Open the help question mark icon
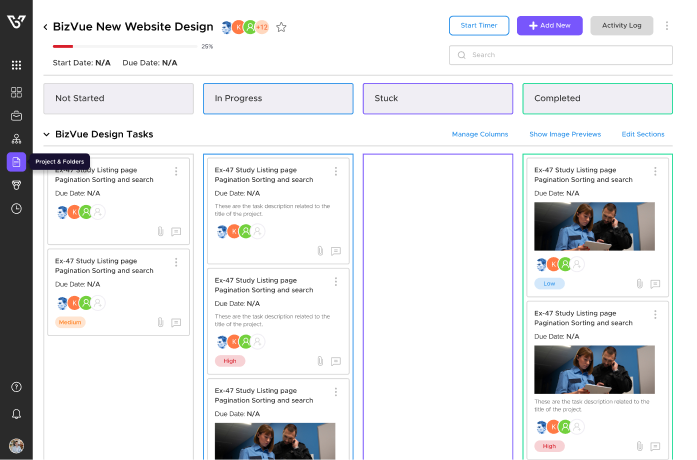Viewport: 697px width, 460px height. tap(16, 387)
